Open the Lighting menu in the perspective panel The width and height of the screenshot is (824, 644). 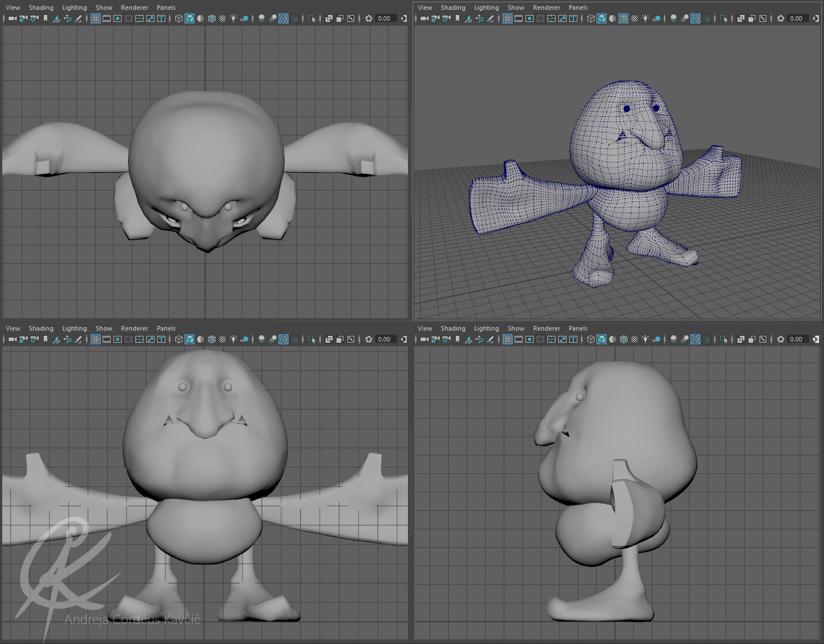point(486,7)
